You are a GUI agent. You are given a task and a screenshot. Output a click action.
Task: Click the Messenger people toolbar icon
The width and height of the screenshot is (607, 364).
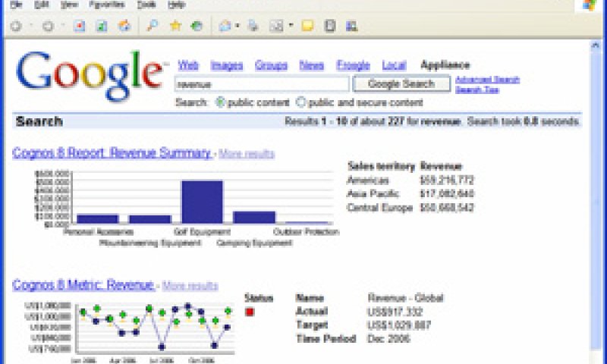pyautogui.click(x=352, y=26)
